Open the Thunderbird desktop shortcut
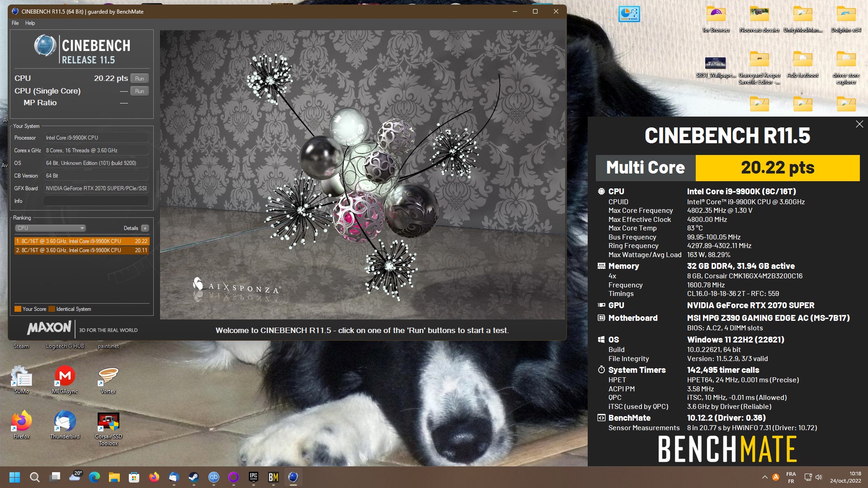This screenshot has width=868, height=488. [65, 425]
